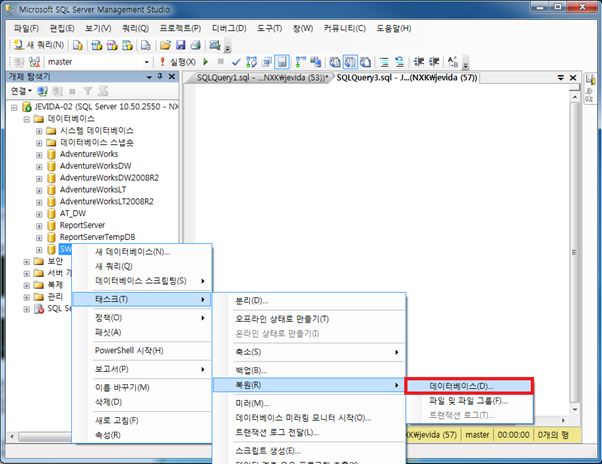Switch to the SQLQuery1.sql tab
Screen dimensions: 602x464
click(x=261, y=78)
